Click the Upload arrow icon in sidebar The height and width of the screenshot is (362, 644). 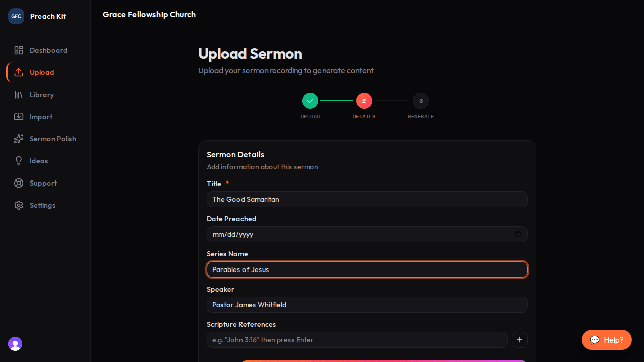[19, 72]
